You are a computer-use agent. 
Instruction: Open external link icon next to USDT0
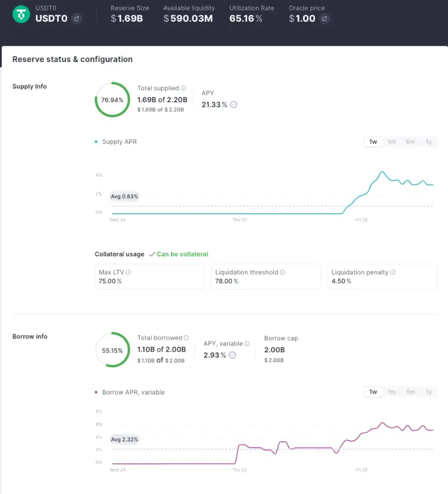(x=77, y=19)
